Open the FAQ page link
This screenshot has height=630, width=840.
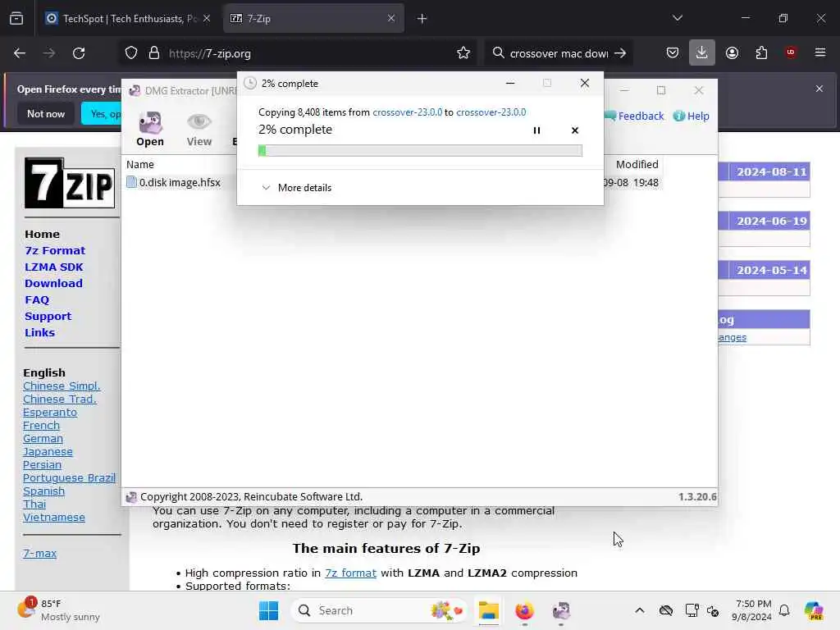(37, 300)
